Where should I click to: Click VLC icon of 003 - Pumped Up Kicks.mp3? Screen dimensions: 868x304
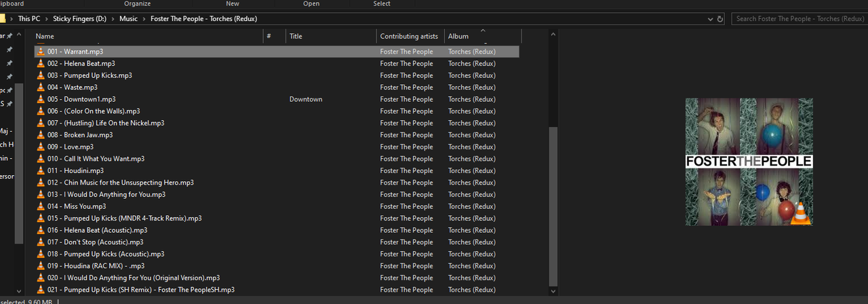(41, 75)
